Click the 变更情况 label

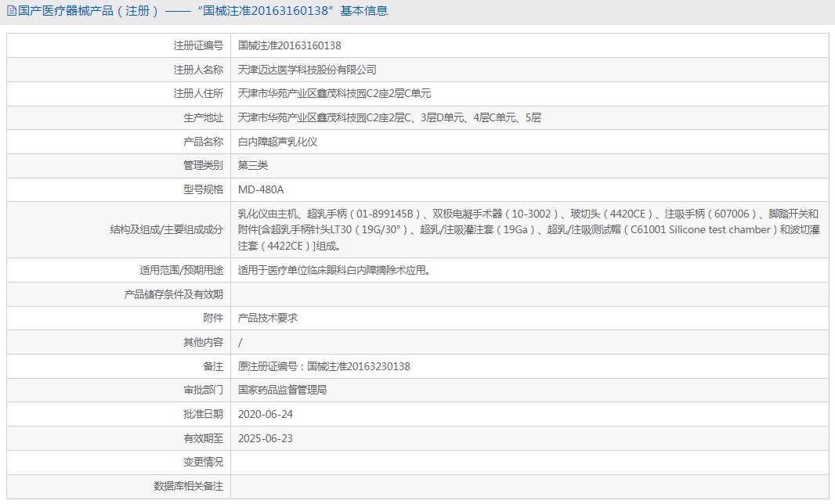[204, 462]
